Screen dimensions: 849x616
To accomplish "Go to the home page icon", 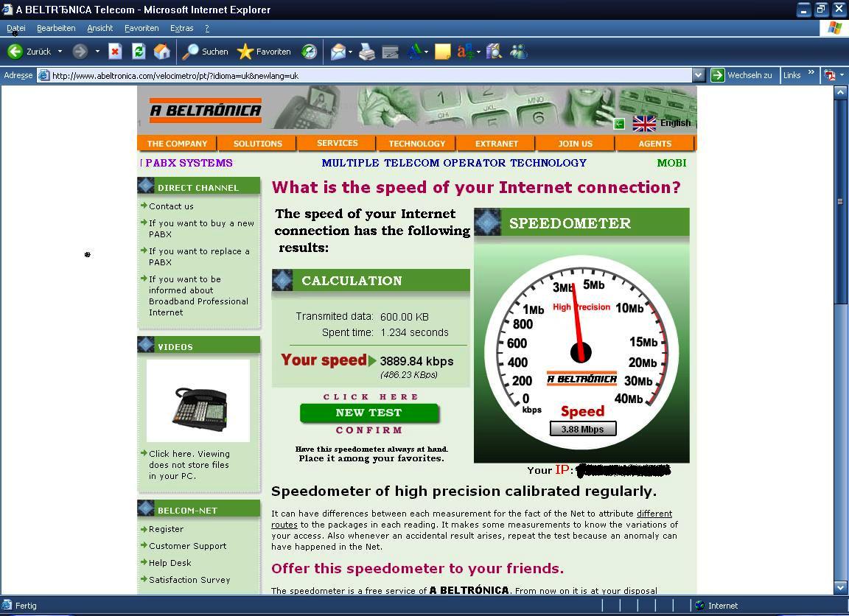I will (162, 52).
